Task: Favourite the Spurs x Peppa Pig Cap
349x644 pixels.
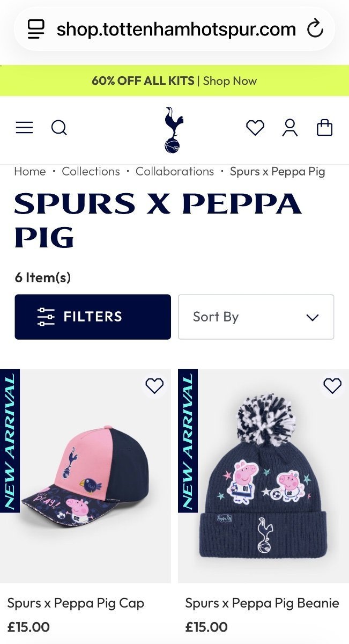Action: click(154, 386)
